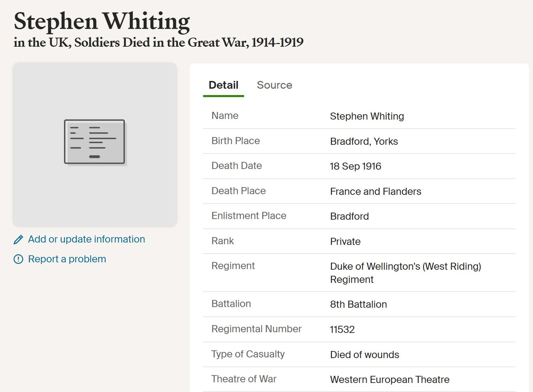Click the exclamation circle report icon
The image size is (533, 392).
tap(18, 259)
